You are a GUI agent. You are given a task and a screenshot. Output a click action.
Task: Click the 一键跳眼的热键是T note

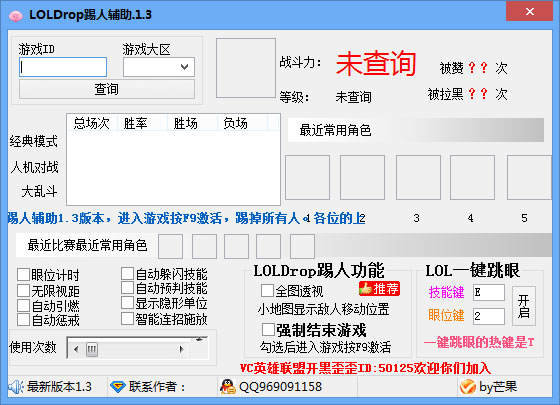pos(479,342)
